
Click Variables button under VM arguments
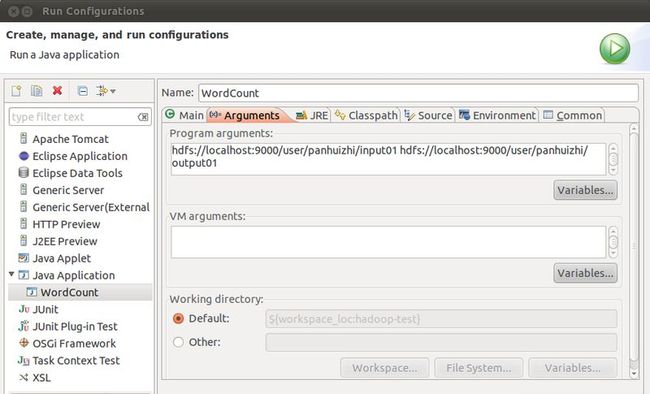point(585,273)
